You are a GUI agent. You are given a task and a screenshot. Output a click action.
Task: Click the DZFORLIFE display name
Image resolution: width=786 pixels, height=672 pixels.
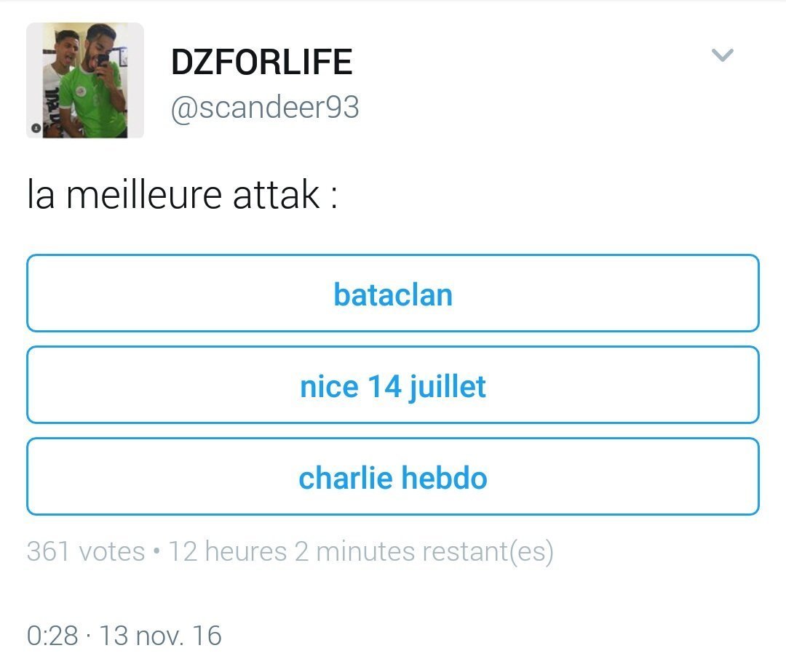261,63
